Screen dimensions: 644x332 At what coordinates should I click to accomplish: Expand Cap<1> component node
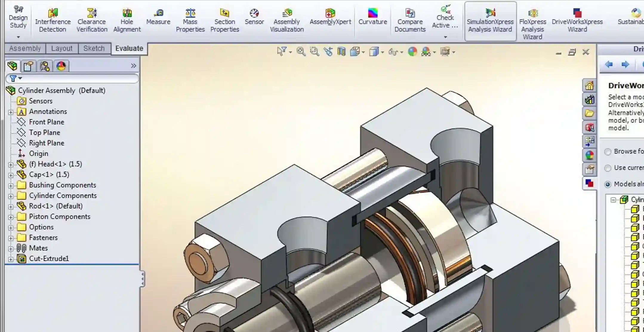11,175
